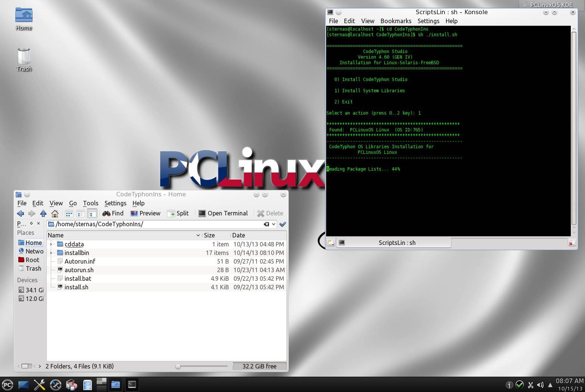This screenshot has height=392, width=585.
Task: Open the Home desktop folder icon
Action: (24, 19)
